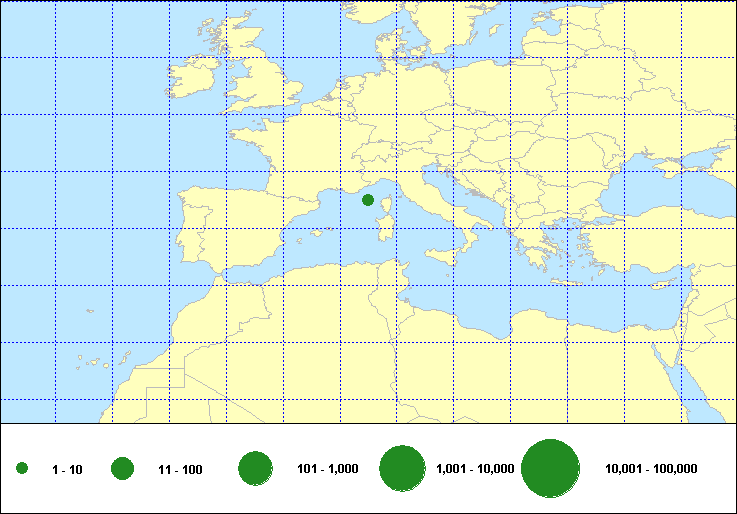Select the island of Crete

tap(570, 284)
